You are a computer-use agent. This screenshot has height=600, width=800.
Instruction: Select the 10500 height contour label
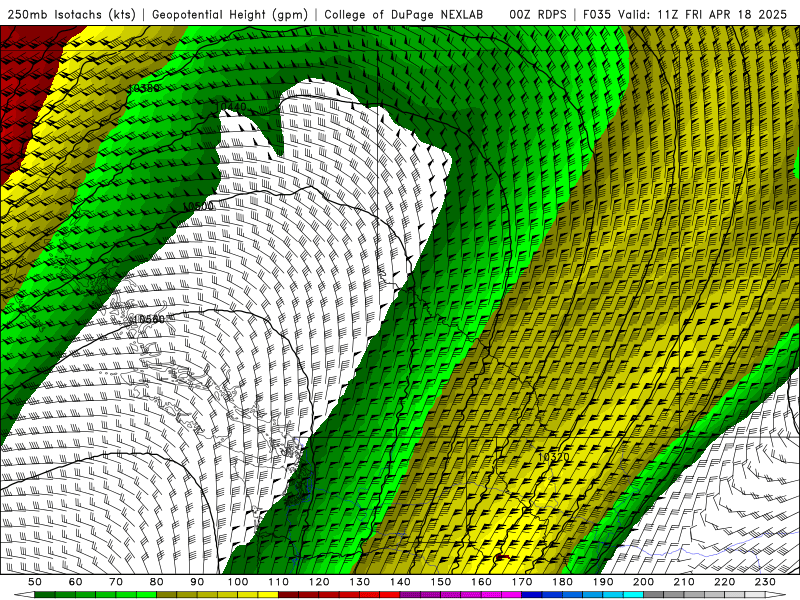198,206
